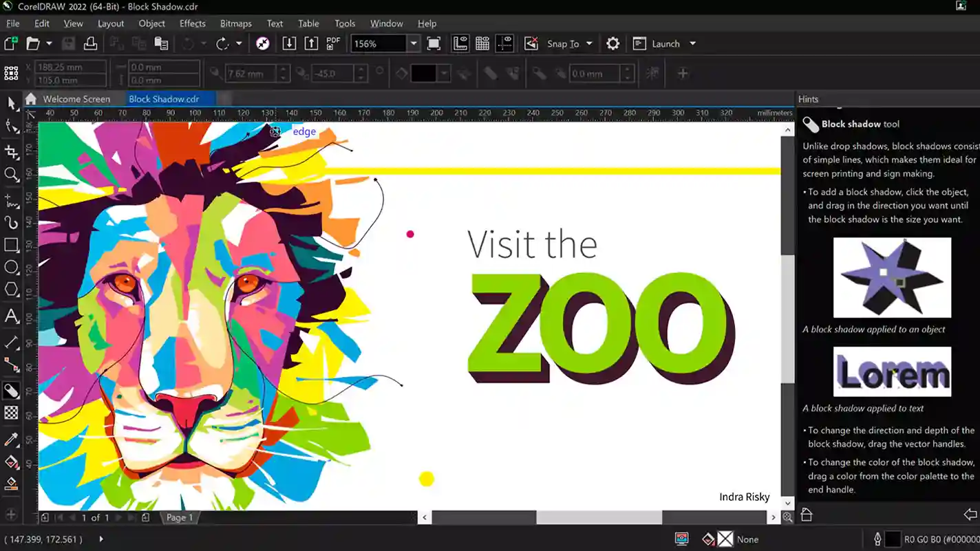This screenshot has width=980, height=551.
Task: Select the Page 1 tab
Action: [x=180, y=517]
